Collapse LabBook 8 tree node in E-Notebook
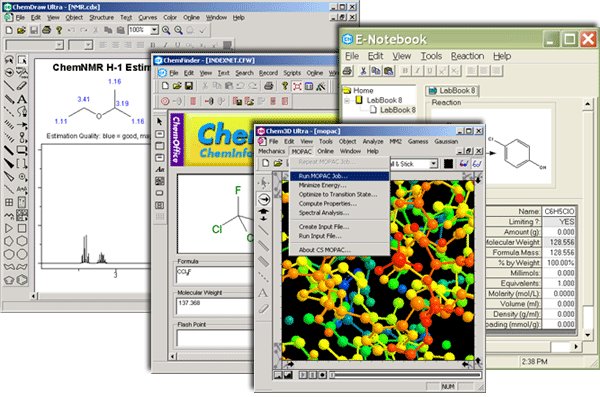The height and width of the screenshot is (397, 600). point(347,101)
